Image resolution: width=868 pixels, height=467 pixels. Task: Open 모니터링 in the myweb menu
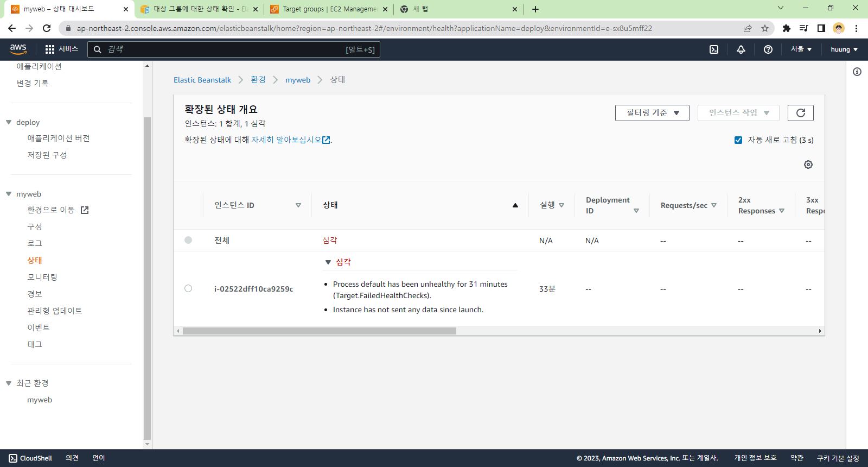click(x=42, y=277)
